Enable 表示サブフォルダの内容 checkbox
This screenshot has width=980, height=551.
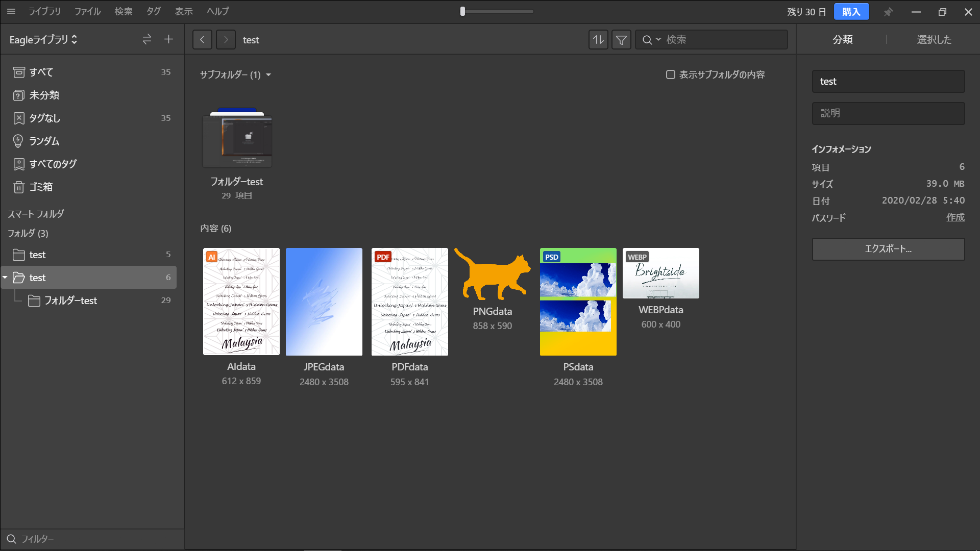click(671, 74)
